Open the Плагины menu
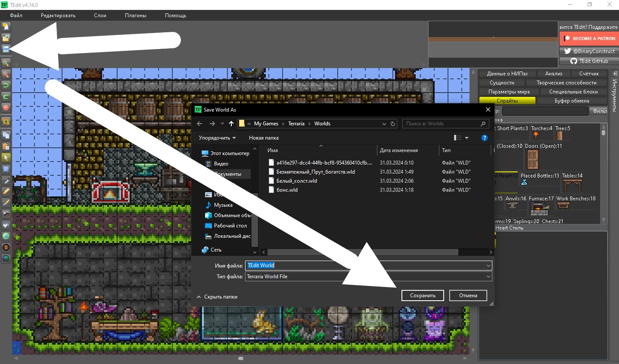The height and width of the screenshot is (364, 619). [x=136, y=16]
